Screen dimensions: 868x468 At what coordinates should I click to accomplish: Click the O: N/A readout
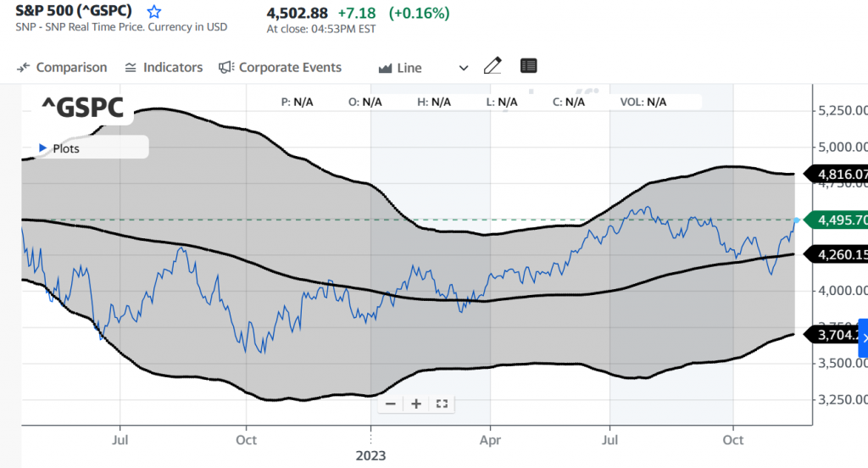(365, 102)
